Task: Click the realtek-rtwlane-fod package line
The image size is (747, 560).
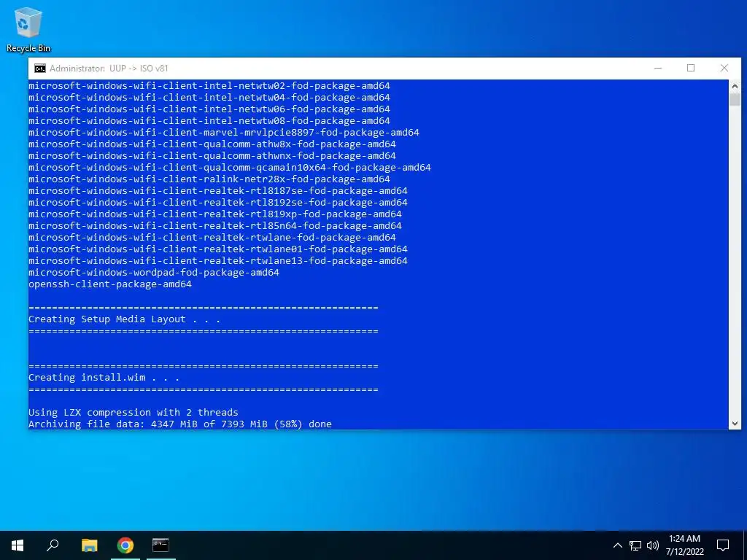Action: [x=212, y=238]
